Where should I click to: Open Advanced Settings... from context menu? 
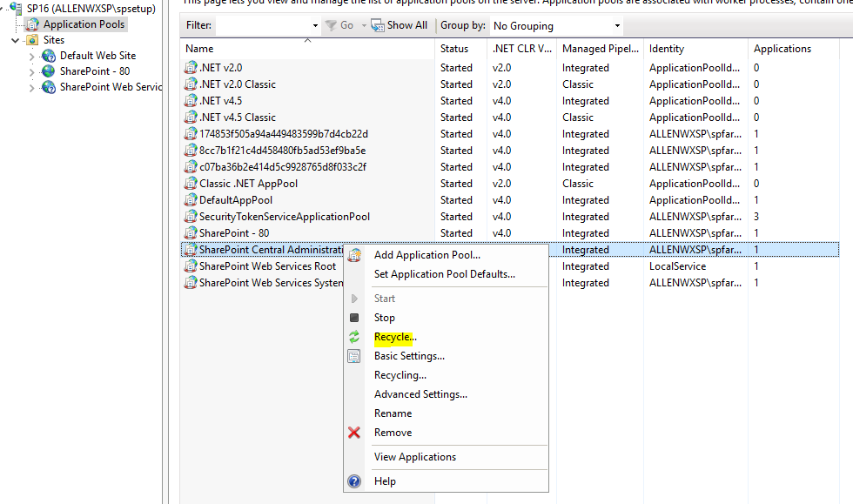[420, 394]
